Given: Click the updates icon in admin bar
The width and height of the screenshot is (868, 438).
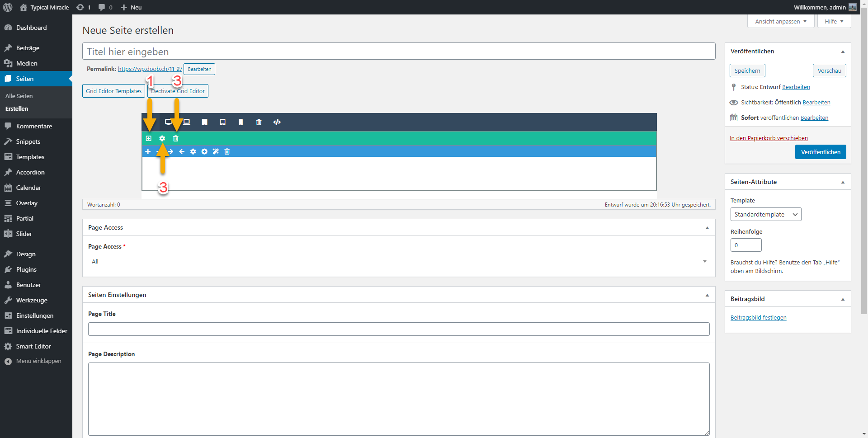Looking at the screenshot, I should point(80,7).
